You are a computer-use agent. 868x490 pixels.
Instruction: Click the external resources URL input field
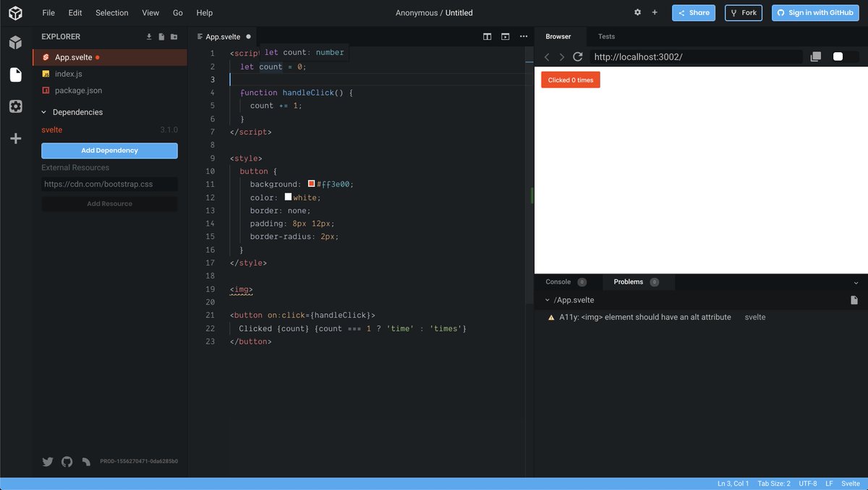click(x=109, y=184)
